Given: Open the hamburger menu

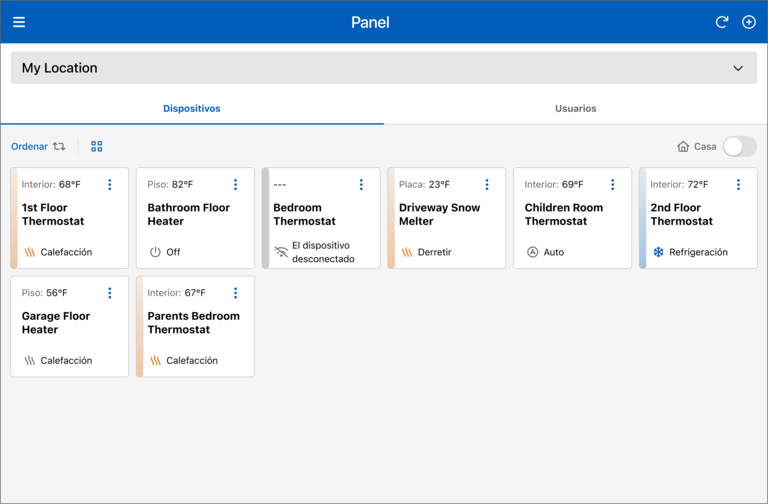Looking at the screenshot, I should tap(19, 22).
